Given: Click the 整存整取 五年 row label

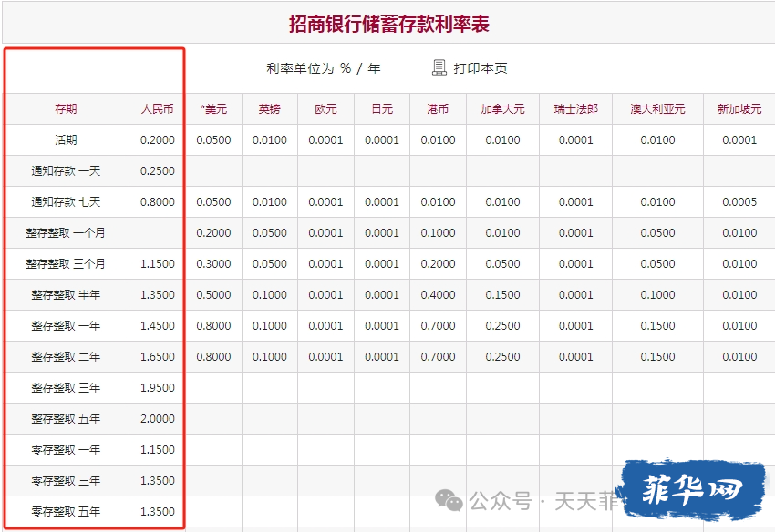Looking at the screenshot, I should pos(66,419).
